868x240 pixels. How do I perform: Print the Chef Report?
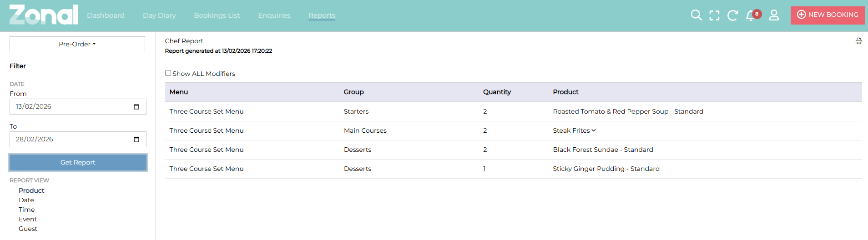(x=858, y=41)
